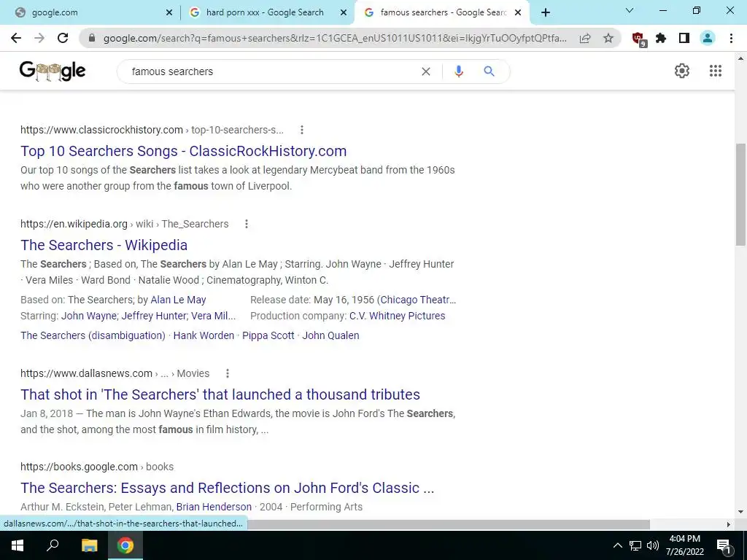Open the Pippa Scott link
The width and height of the screenshot is (747, 560).
(268, 335)
